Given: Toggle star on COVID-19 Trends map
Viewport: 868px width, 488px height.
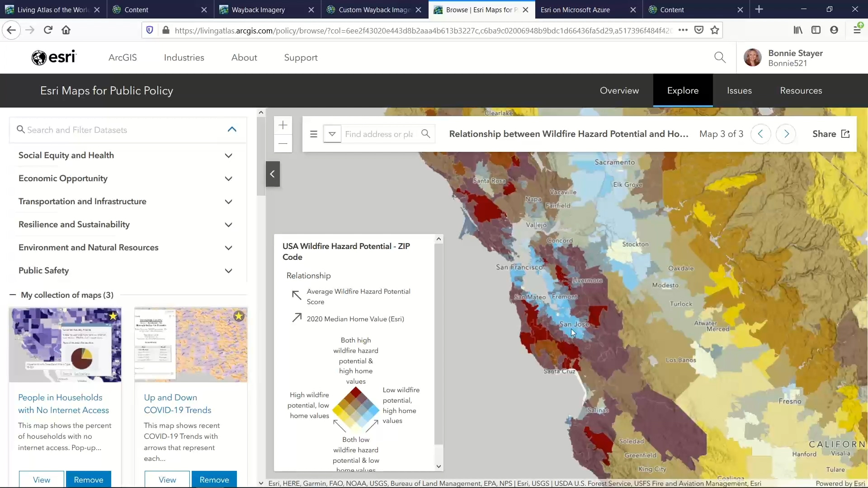Looking at the screenshot, I should [239, 316].
